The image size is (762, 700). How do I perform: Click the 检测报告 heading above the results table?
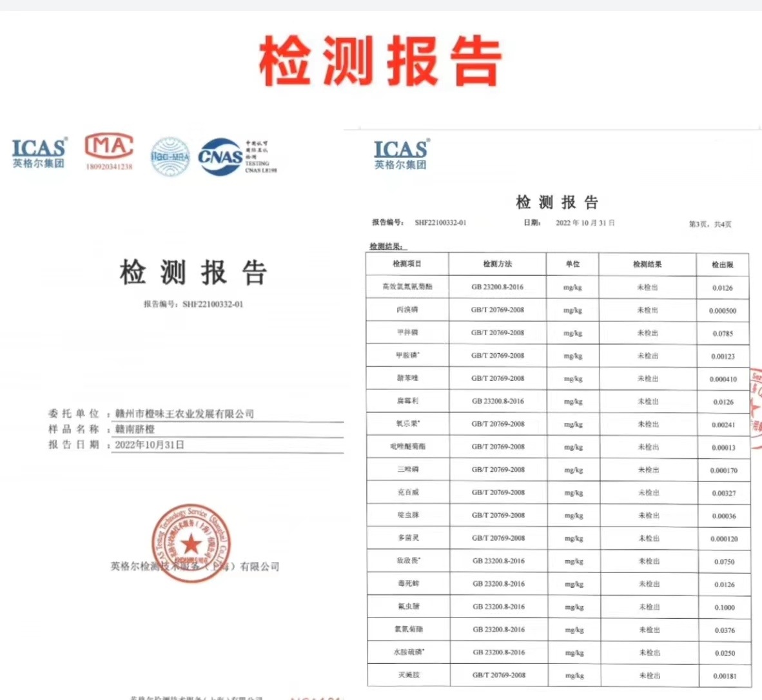(557, 202)
